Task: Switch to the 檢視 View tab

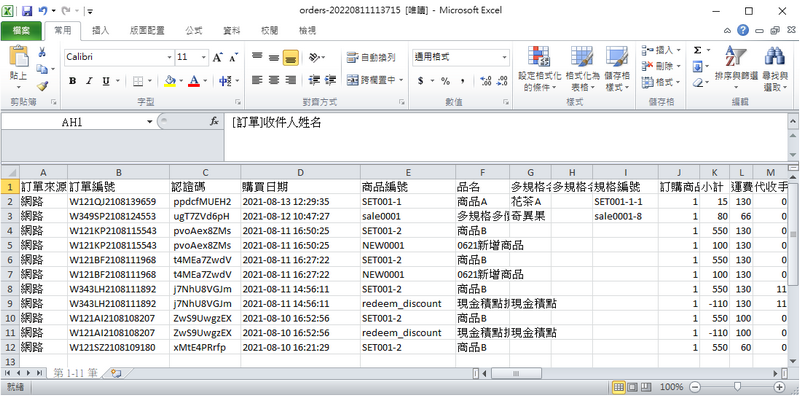Action: point(307,31)
